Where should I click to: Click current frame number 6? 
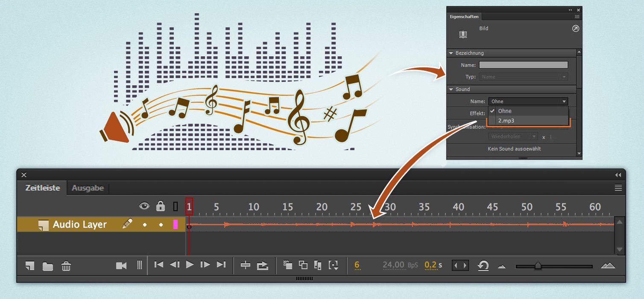point(357,265)
